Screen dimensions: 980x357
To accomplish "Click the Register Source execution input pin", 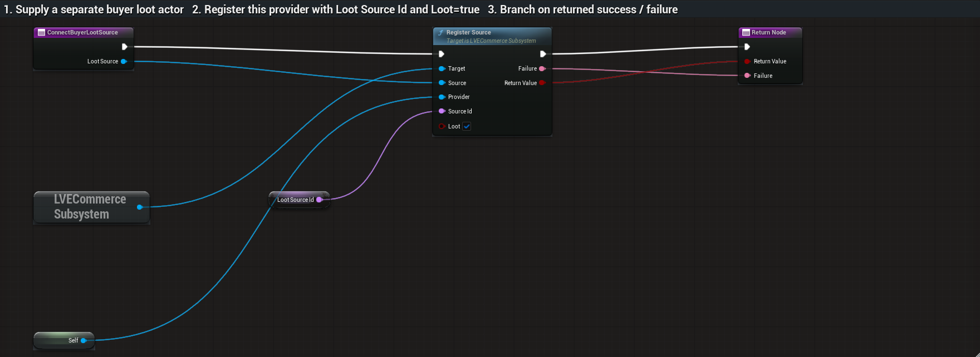I will pos(442,54).
